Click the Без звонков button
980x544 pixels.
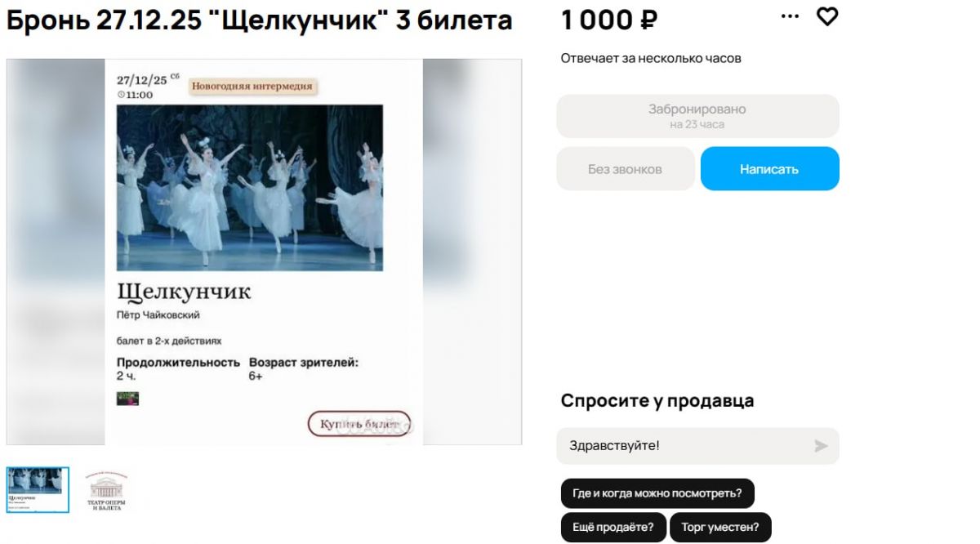[626, 169]
